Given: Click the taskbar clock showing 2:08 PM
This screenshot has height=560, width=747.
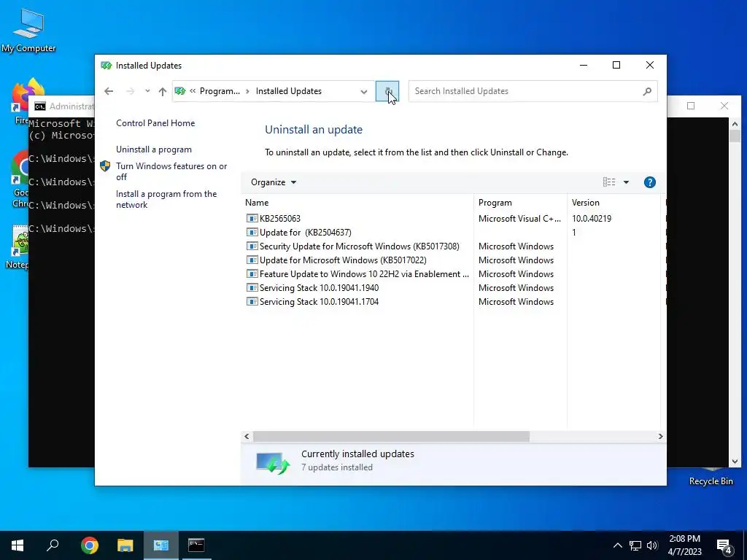Looking at the screenshot, I should 684,545.
